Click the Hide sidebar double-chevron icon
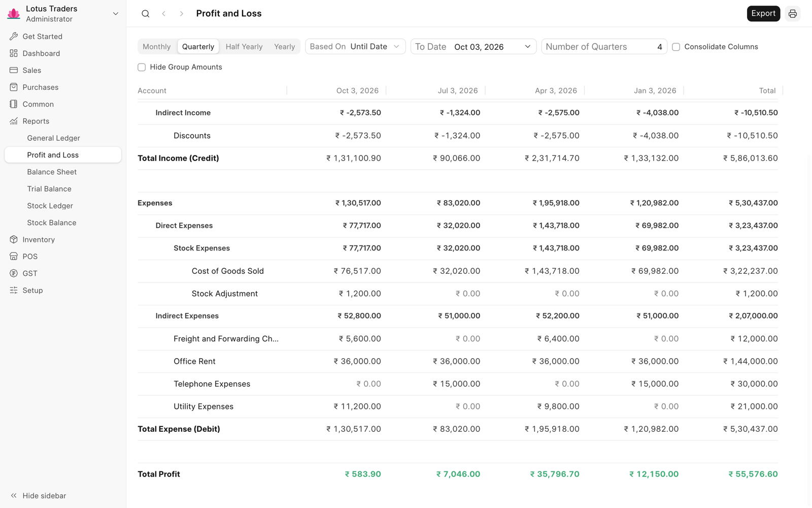The image size is (812, 508). coord(14,496)
